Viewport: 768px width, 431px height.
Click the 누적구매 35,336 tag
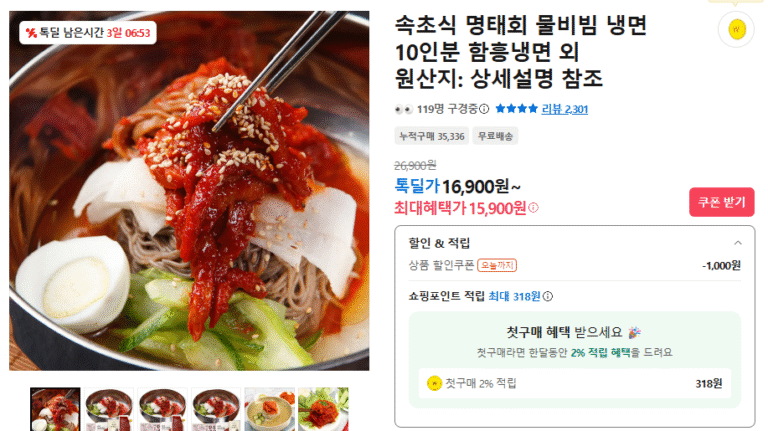[432, 136]
